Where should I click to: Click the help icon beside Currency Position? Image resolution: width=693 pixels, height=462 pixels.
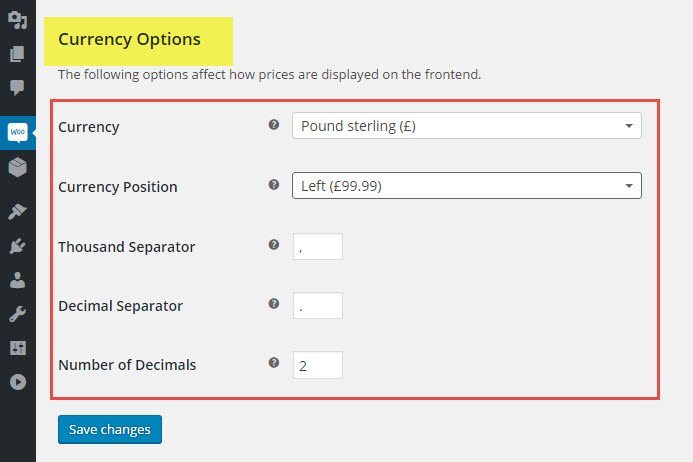point(274,184)
